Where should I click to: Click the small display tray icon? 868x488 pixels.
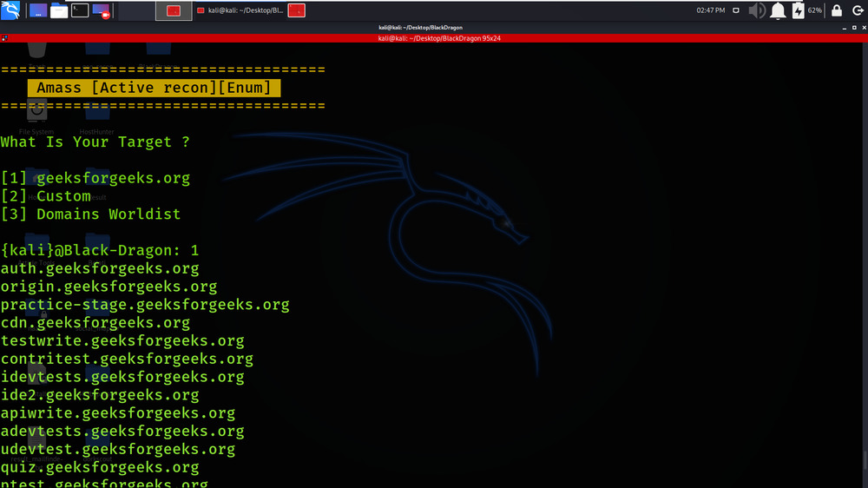coord(736,10)
